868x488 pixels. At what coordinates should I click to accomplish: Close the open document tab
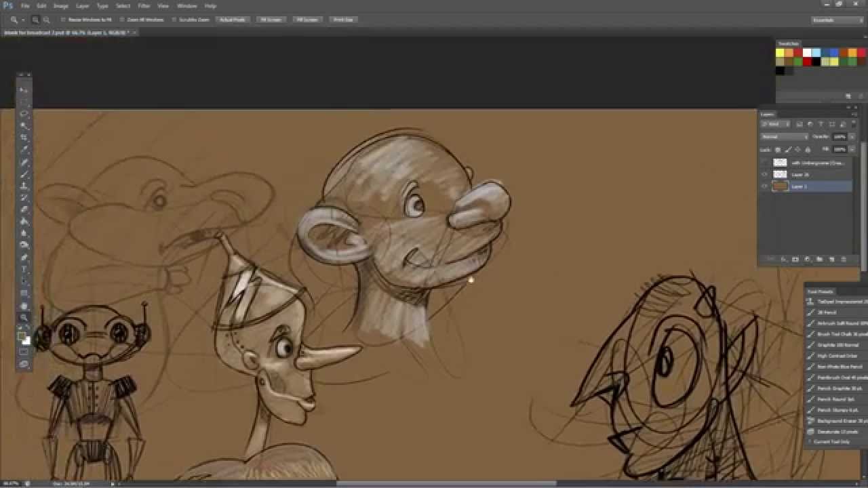click(134, 32)
